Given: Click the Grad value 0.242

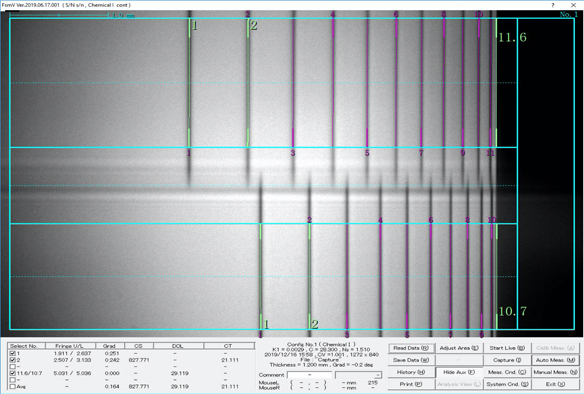Looking at the screenshot, I should [x=112, y=360].
